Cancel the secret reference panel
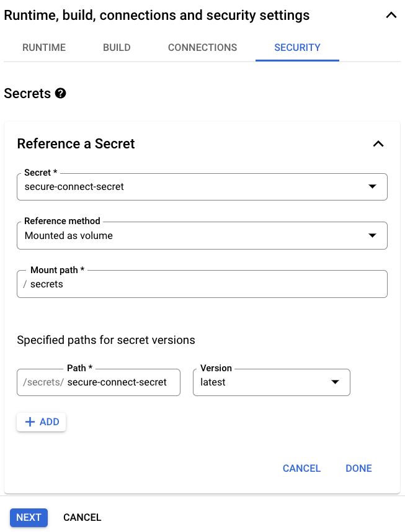Screen dimensions: 405x532 (301, 468)
